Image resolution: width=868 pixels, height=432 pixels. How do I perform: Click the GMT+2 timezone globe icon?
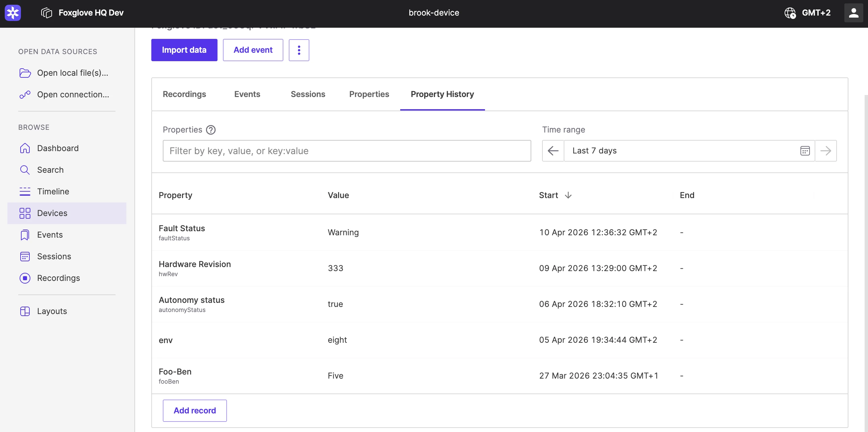pyautogui.click(x=790, y=13)
